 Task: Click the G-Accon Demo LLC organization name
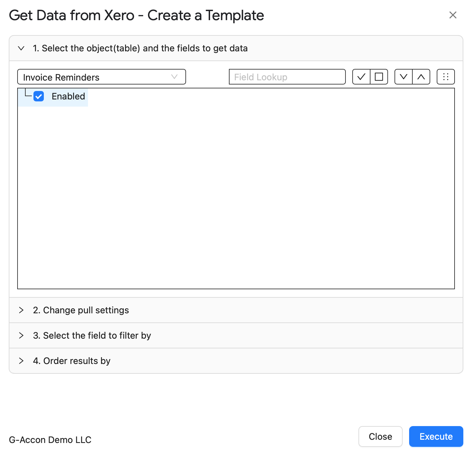click(50, 440)
